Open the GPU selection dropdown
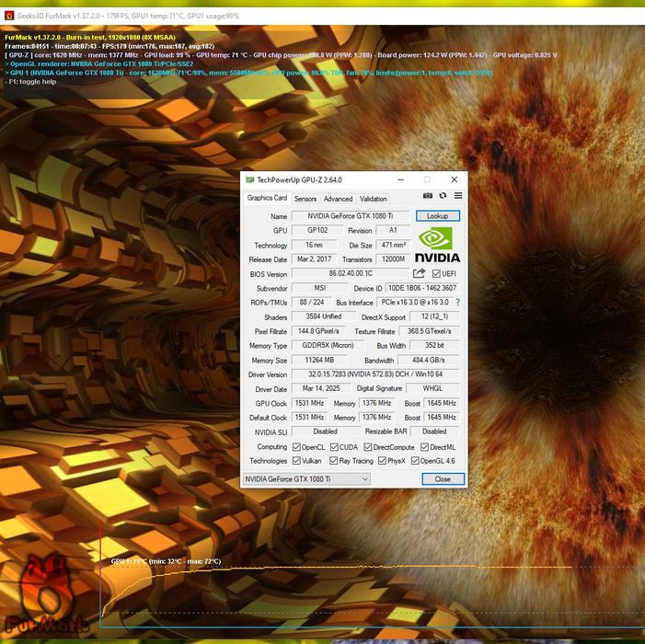Image resolution: width=645 pixels, height=644 pixels. (306, 479)
